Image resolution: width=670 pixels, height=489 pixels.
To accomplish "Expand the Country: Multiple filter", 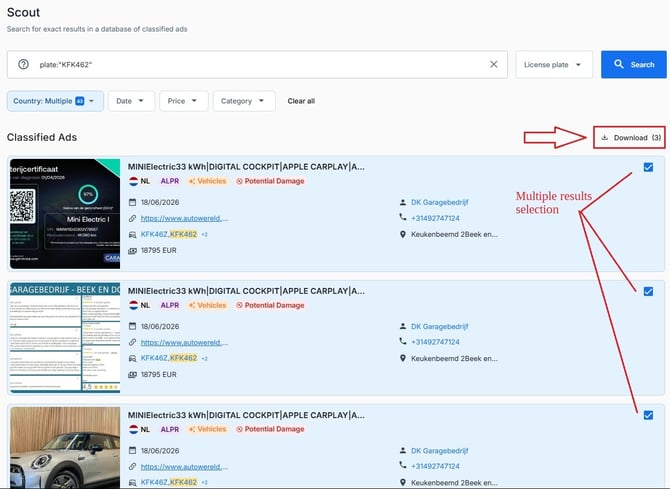I will click(x=55, y=101).
